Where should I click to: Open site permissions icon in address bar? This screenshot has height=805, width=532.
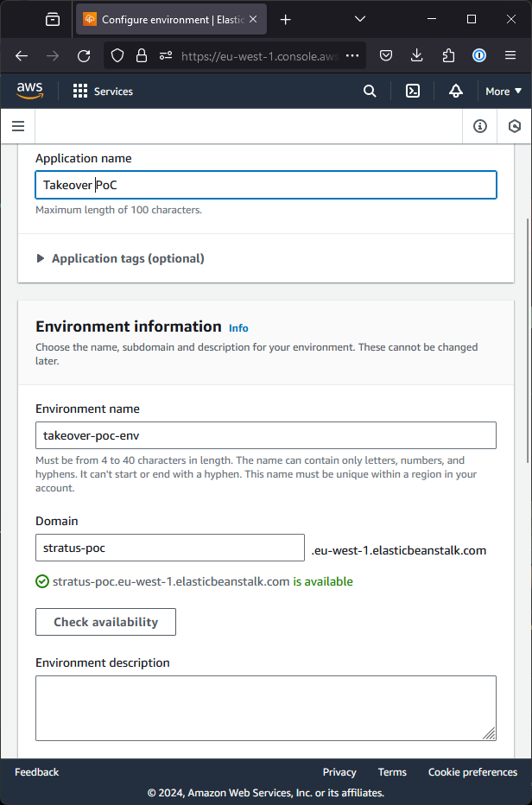(165, 55)
